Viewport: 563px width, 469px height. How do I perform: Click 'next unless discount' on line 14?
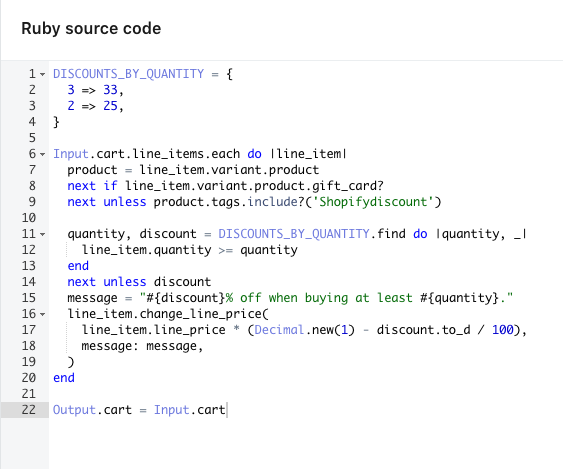coord(139,282)
